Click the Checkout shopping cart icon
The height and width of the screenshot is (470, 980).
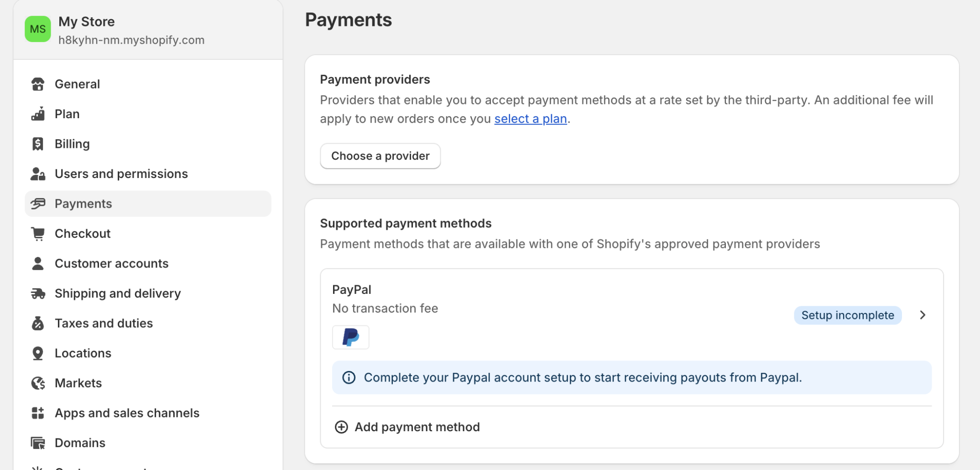38,233
